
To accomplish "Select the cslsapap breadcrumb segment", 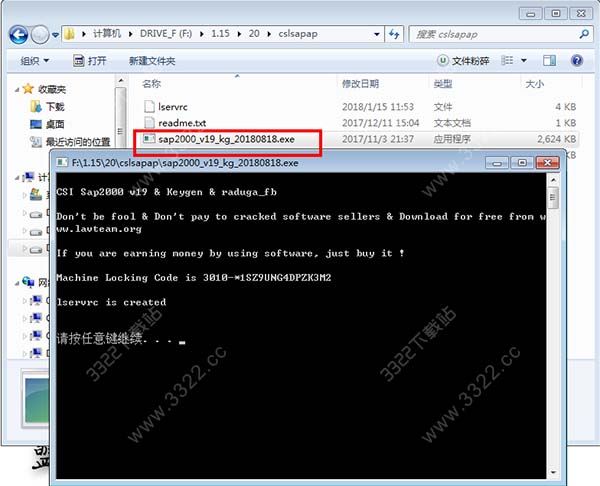I will click(x=298, y=34).
